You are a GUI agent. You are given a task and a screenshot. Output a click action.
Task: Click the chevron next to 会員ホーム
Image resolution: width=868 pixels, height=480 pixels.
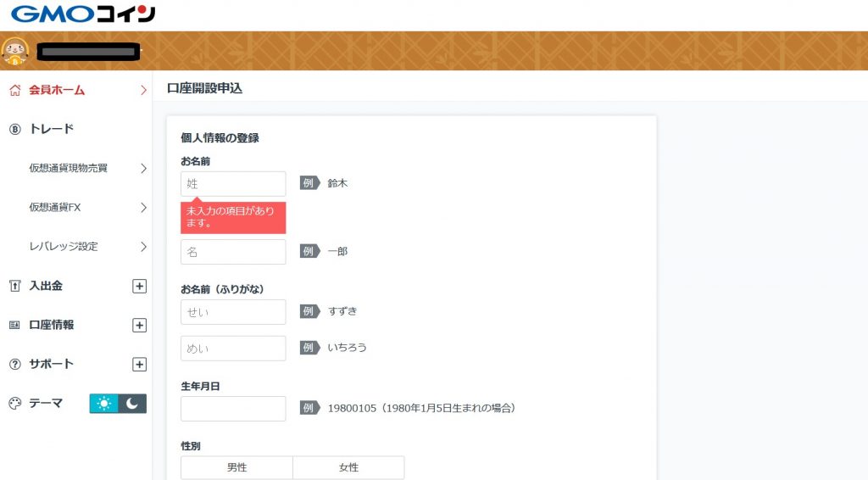(143, 90)
